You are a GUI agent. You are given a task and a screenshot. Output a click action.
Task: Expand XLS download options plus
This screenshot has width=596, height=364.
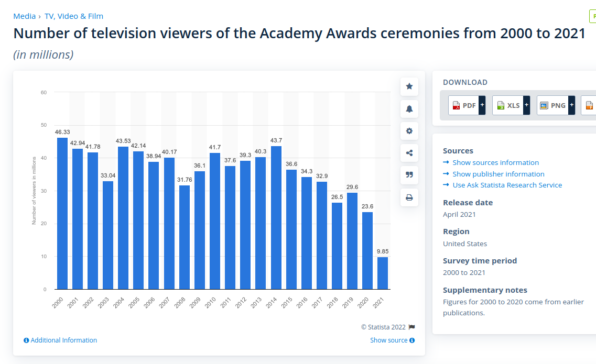pos(526,105)
